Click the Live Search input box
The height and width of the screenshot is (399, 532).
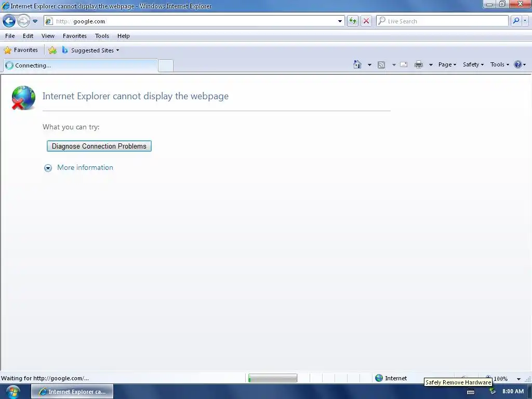tap(443, 21)
